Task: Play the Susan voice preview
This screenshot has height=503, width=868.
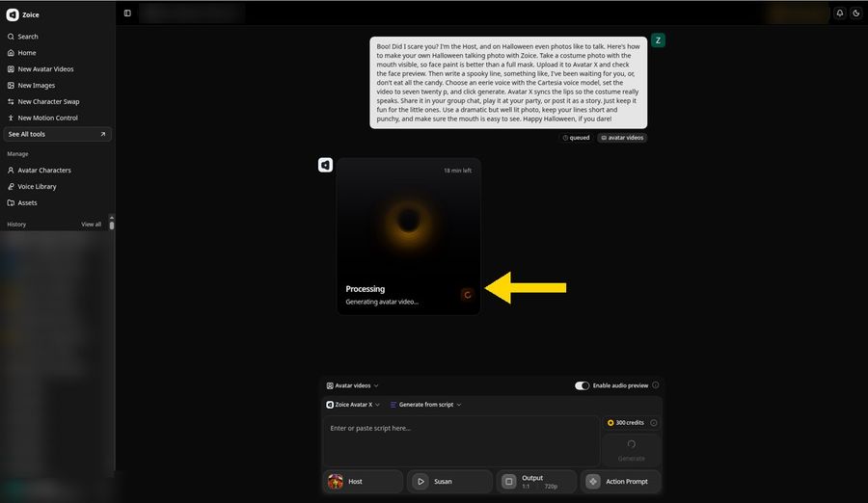Action: [x=420, y=482]
